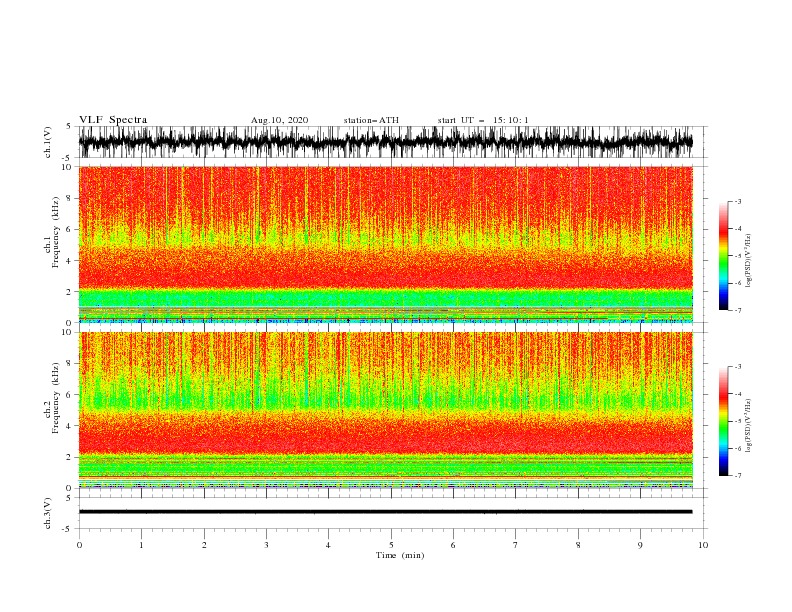The image size is (792, 612).
Task: Click time axis tick label "7"
Action: pyautogui.click(x=516, y=545)
